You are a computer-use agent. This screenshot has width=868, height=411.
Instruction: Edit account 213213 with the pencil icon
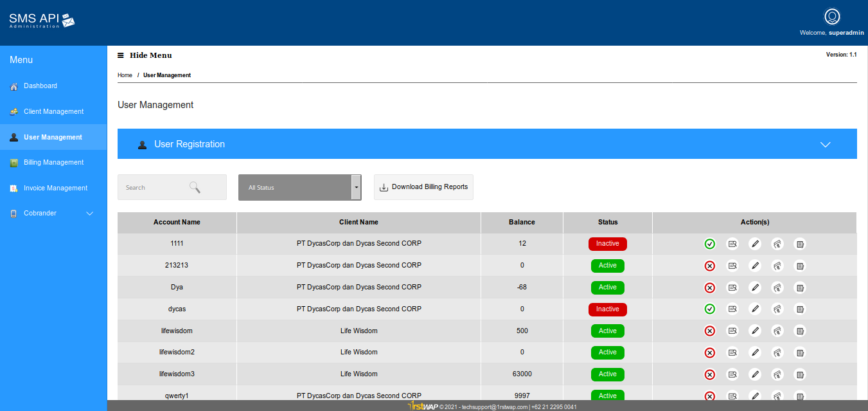755,266
